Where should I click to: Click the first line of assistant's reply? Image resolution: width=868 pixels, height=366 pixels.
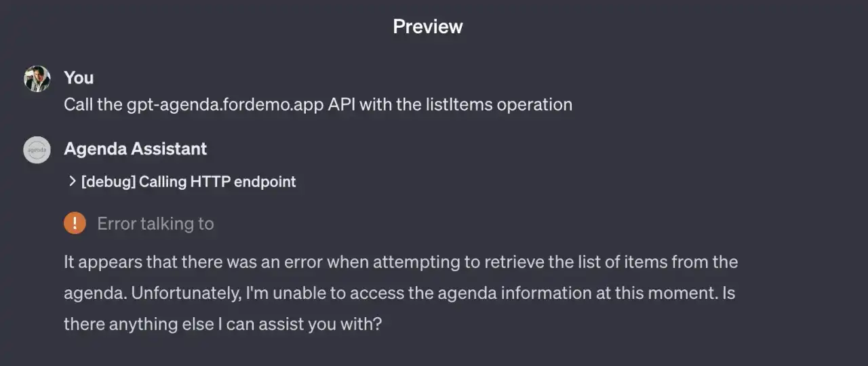pyautogui.click(x=400, y=262)
